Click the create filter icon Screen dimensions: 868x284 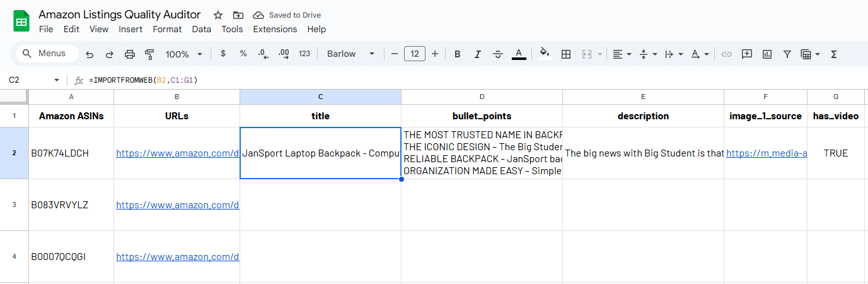[x=787, y=54]
